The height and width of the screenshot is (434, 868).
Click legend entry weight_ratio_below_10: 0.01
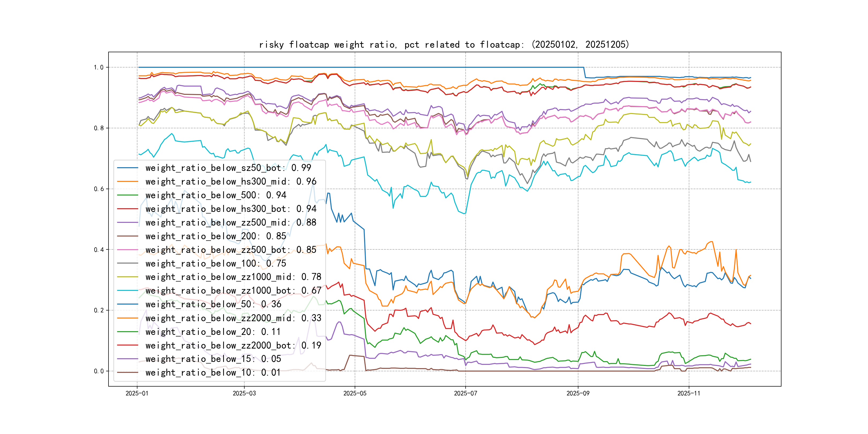[x=213, y=373]
